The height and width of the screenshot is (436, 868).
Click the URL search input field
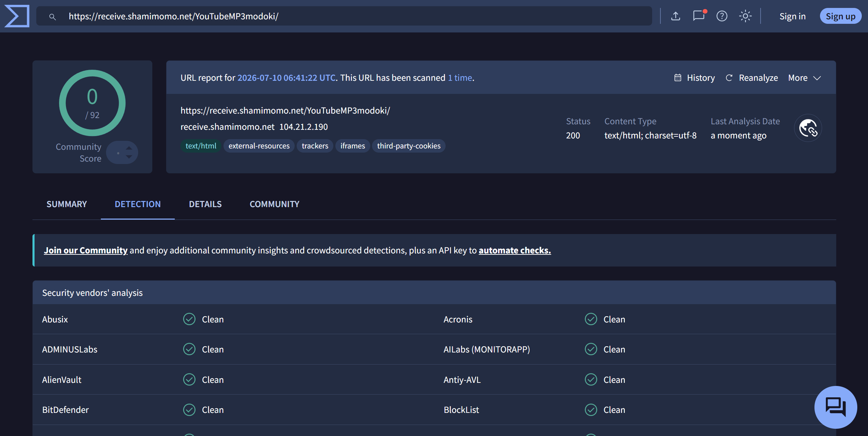tap(344, 16)
